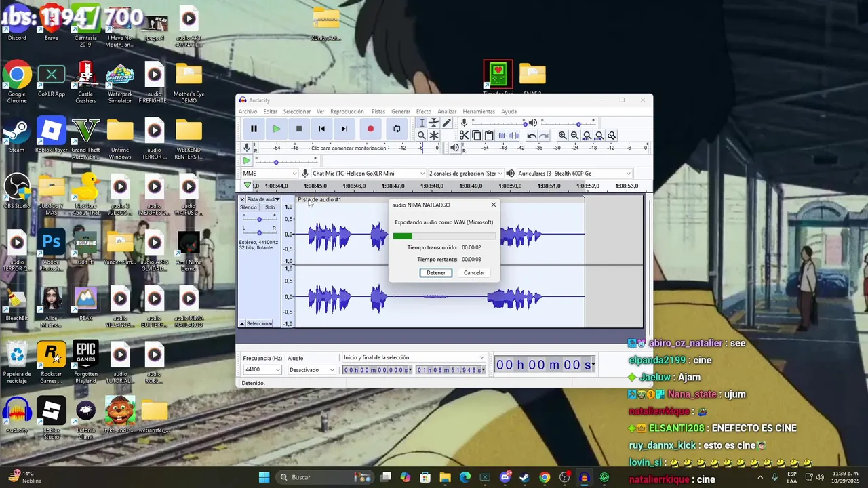868x488 pixels.
Task: Click Detener in the export dialog
Action: click(x=436, y=272)
